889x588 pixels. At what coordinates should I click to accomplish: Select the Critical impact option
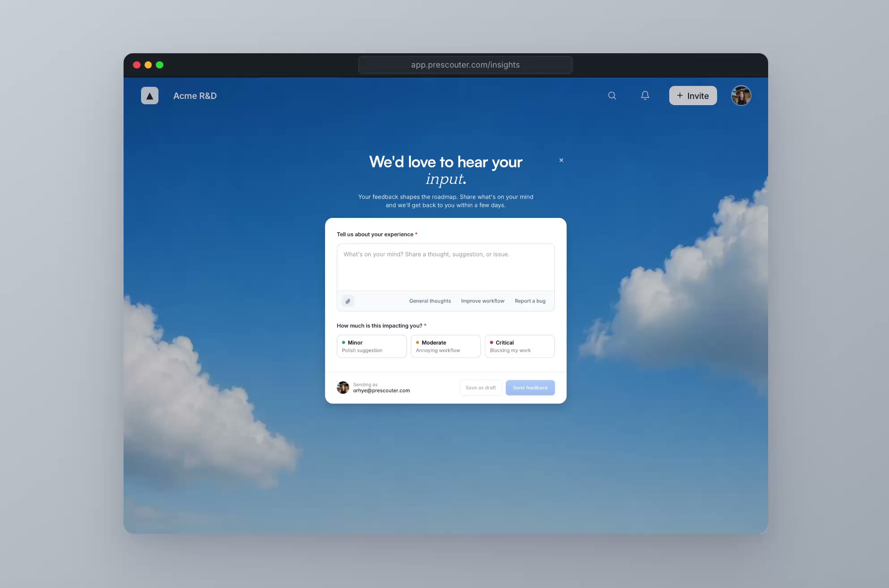point(520,346)
